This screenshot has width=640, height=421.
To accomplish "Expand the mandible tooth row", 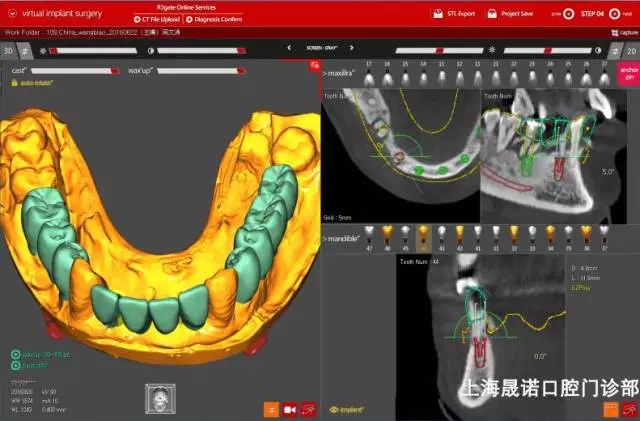I will 326,240.
